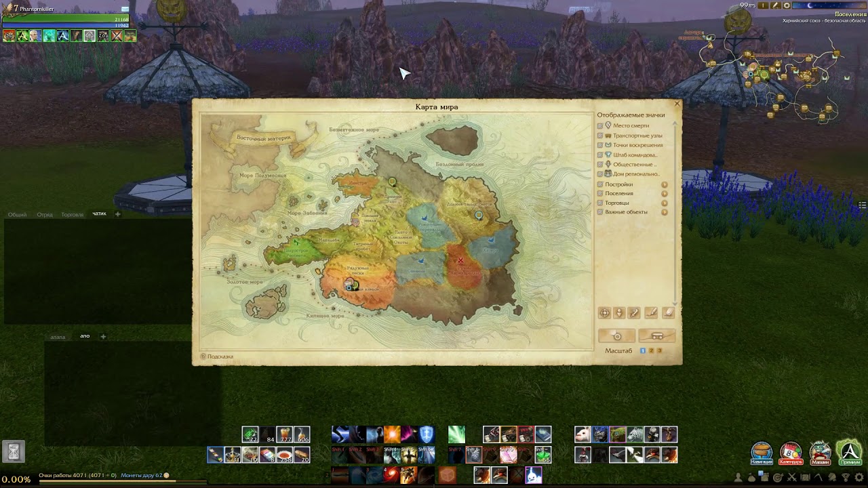
Task: Click the day-night time bar
Action: tap(829, 5)
